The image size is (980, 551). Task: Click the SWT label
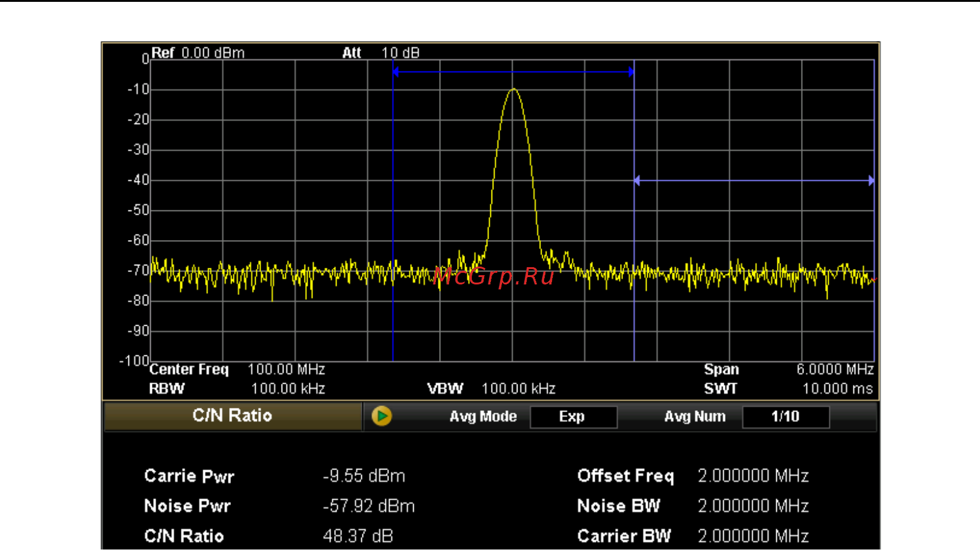pyautogui.click(x=720, y=389)
